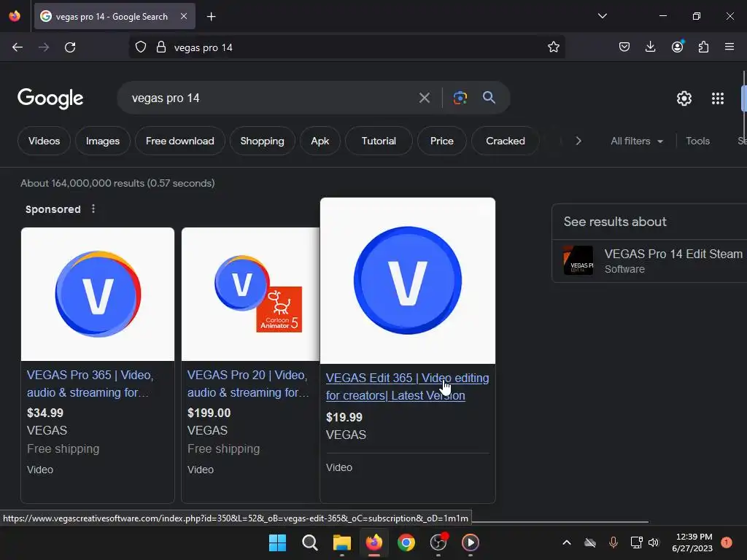The width and height of the screenshot is (747, 560).
Task: Open the Firefox hamburger menu
Action: click(729, 47)
